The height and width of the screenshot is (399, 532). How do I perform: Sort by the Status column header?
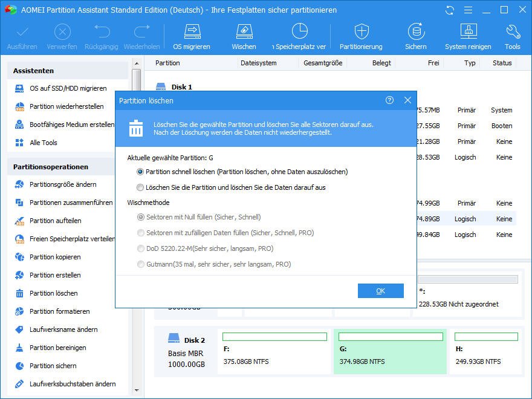pos(502,63)
